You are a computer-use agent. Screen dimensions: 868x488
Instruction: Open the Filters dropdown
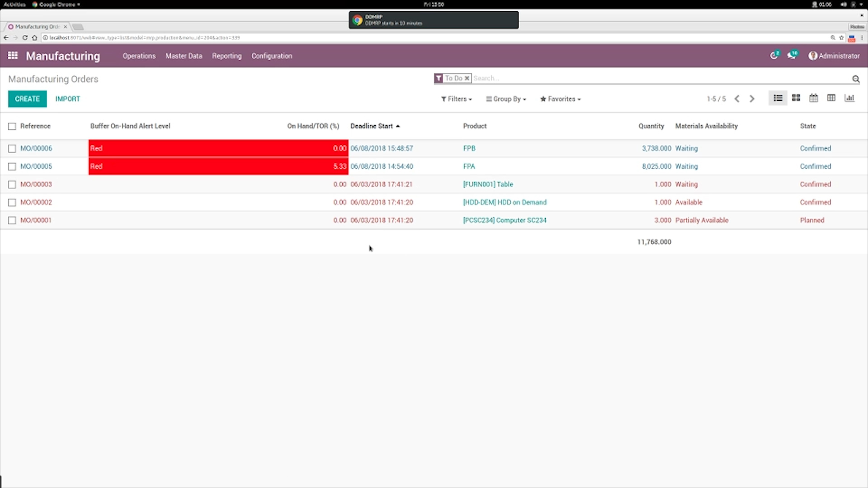456,99
